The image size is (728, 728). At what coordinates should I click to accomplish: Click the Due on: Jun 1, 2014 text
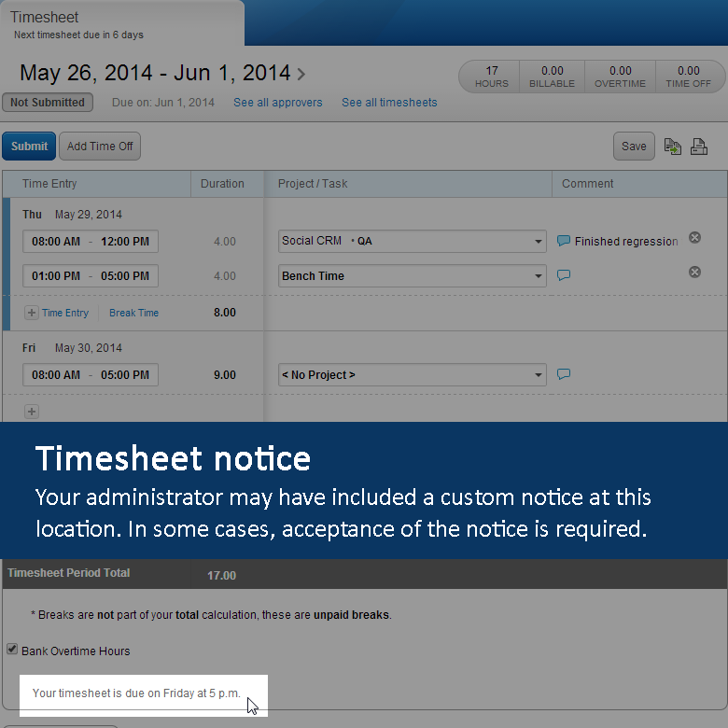[x=163, y=103]
